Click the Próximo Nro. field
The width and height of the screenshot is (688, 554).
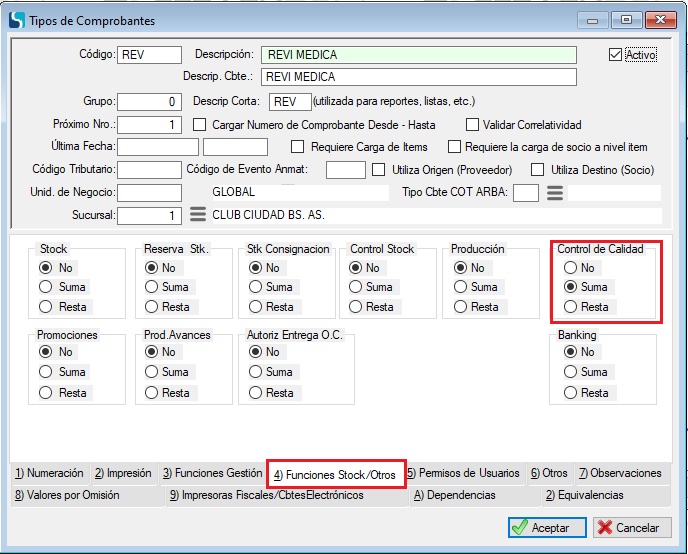coord(150,125)
